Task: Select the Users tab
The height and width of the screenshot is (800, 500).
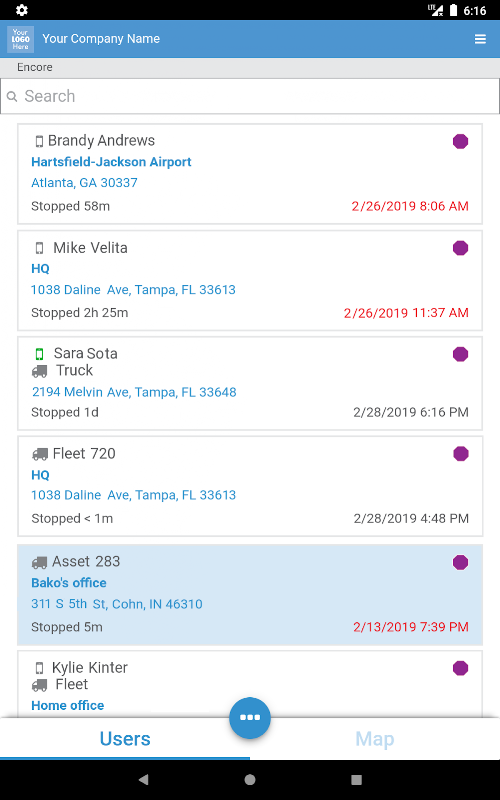Action: point(125,739)
